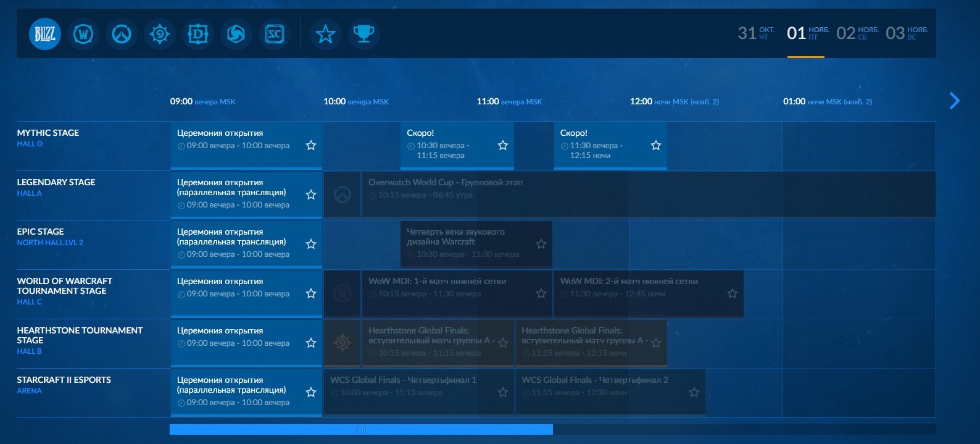The width and height of the screenshot is (980, 444).
Task: Filter schedule by Hearthstone icon
Action: (160, 34)
